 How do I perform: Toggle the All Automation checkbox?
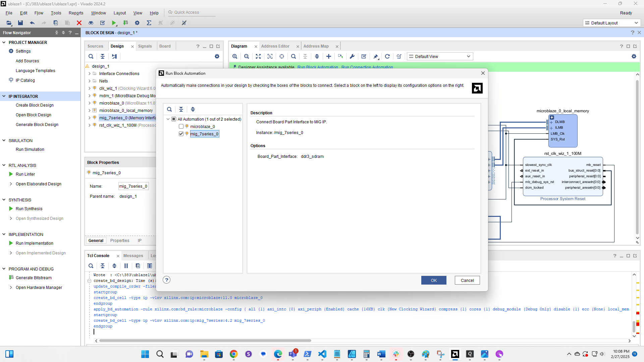[174, 119]
